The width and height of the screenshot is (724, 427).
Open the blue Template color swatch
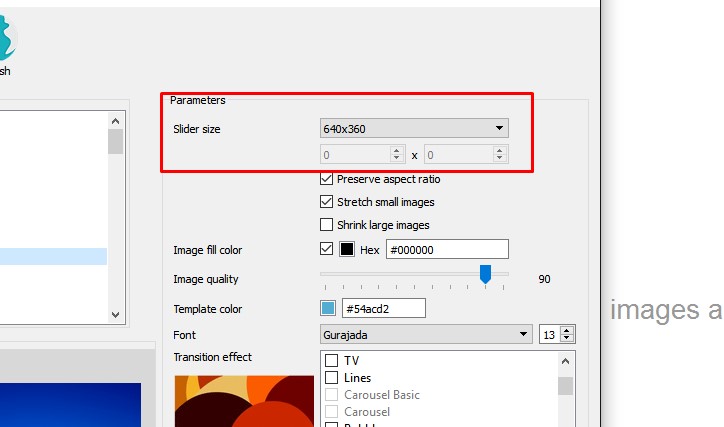(328, 308)
